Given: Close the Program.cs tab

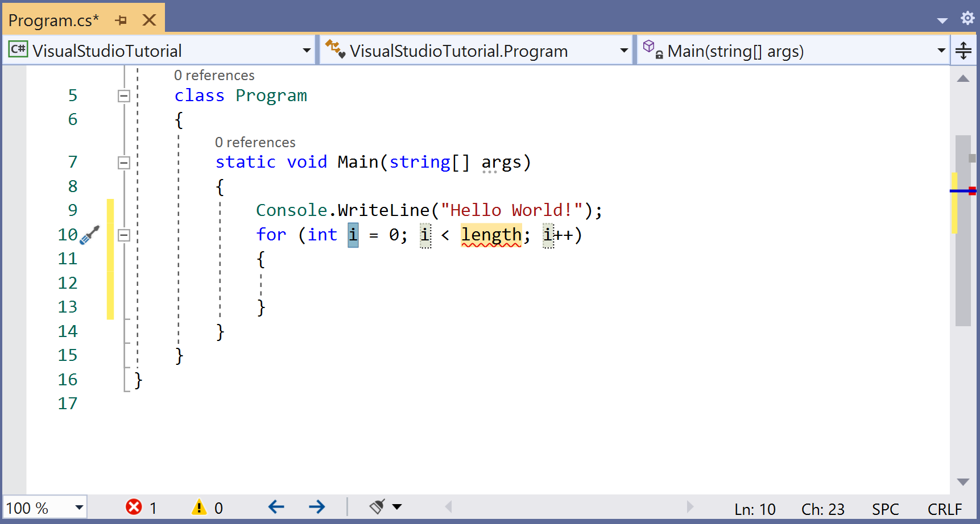Looking at the screenshot, I should [149, 20].
